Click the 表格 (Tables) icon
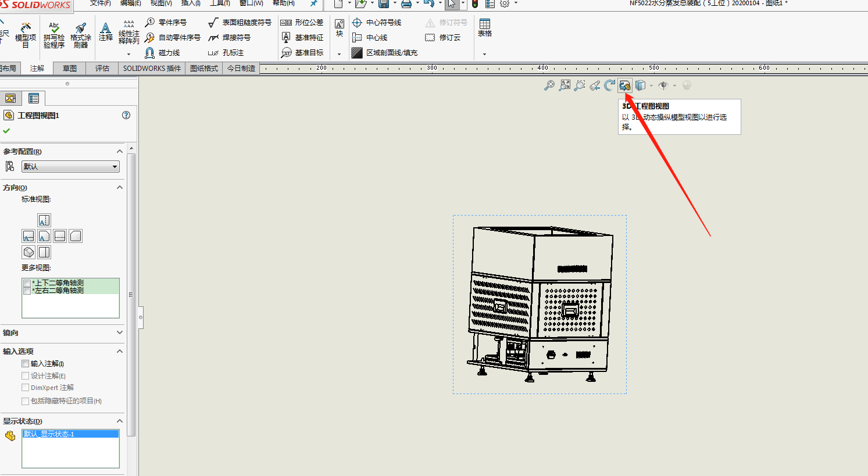 (x=485, y=28)
